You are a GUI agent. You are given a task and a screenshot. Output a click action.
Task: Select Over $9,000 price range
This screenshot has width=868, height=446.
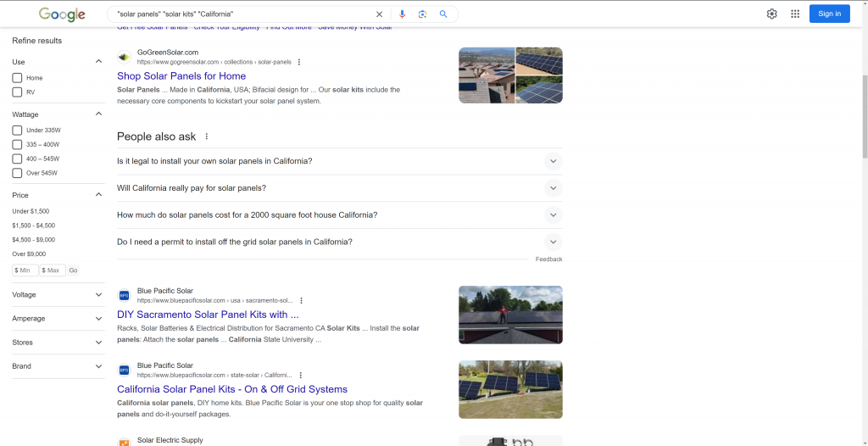30,254
